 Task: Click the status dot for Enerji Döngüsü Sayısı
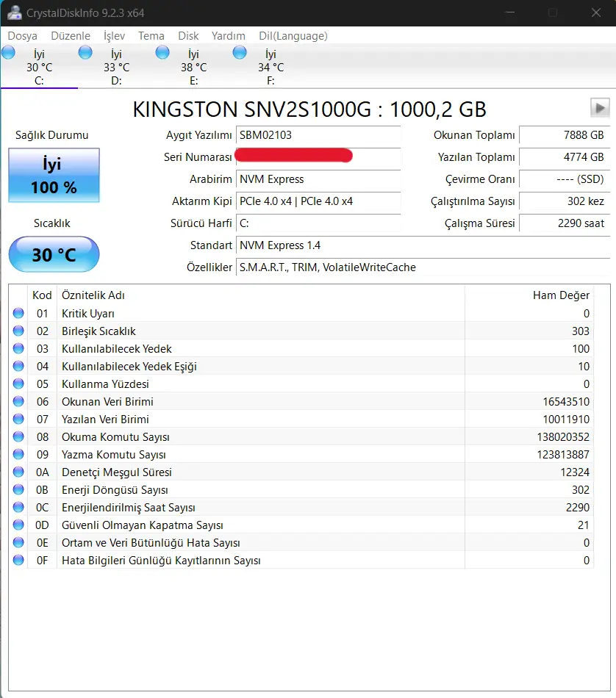[x=18, y=489]
